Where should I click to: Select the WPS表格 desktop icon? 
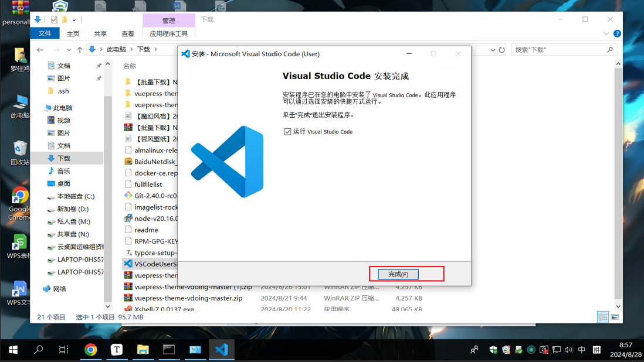19,247
